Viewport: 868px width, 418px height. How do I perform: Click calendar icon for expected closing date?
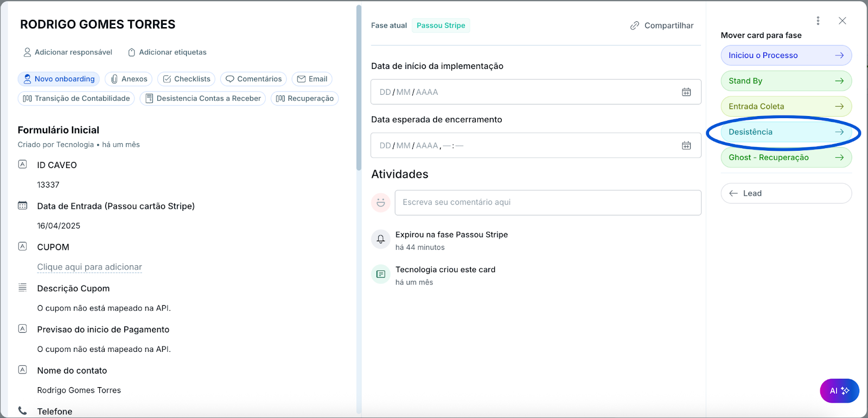click(x=686, y=146)
